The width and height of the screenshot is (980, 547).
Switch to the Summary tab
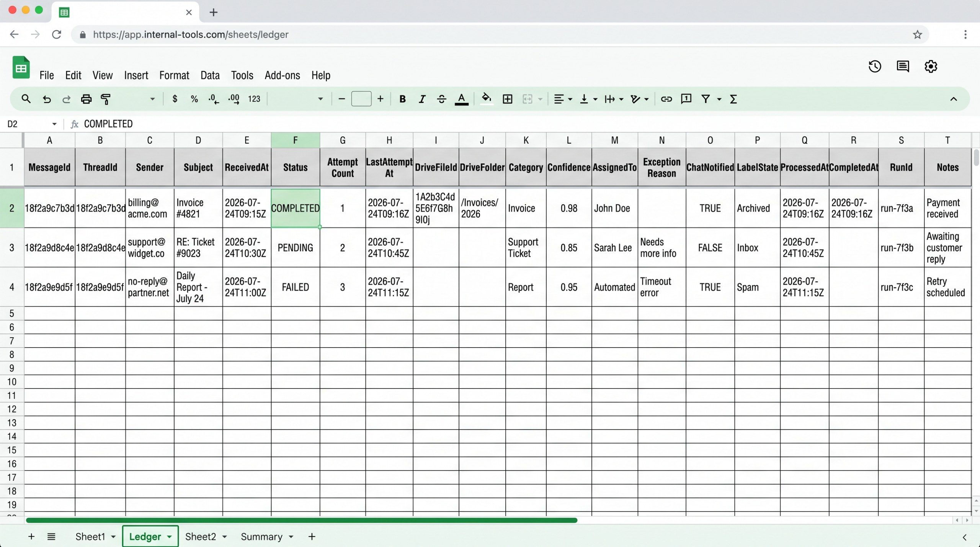pos(261,537)
